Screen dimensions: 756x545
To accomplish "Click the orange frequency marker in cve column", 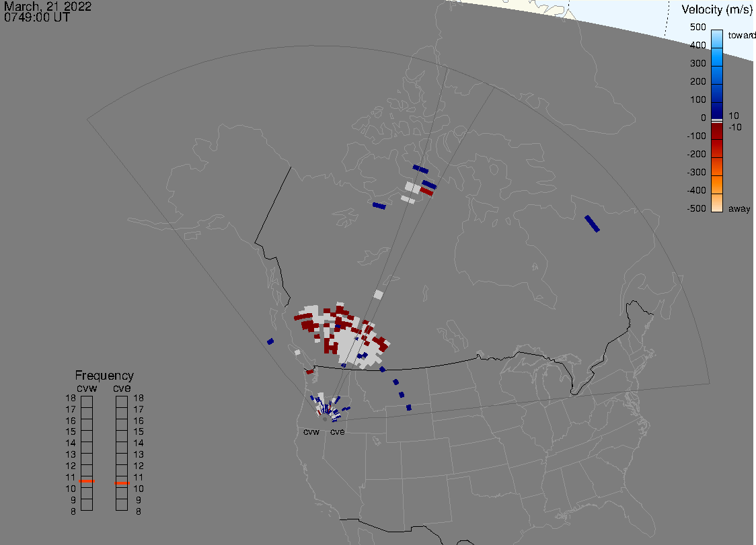I will tap(122, 483).
